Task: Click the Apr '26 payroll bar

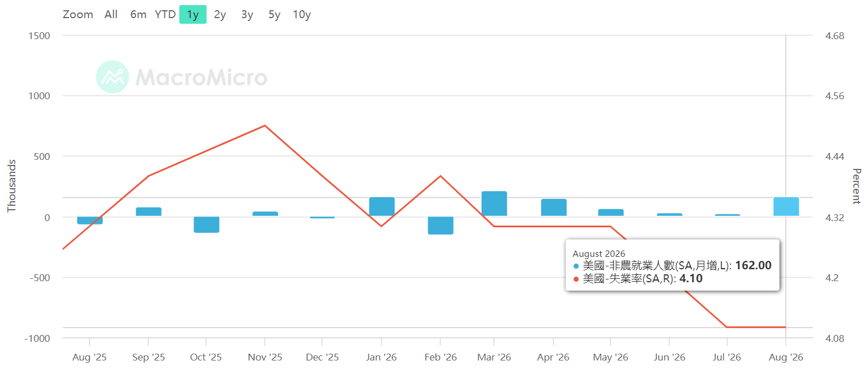Action: [x=554, y=207]
